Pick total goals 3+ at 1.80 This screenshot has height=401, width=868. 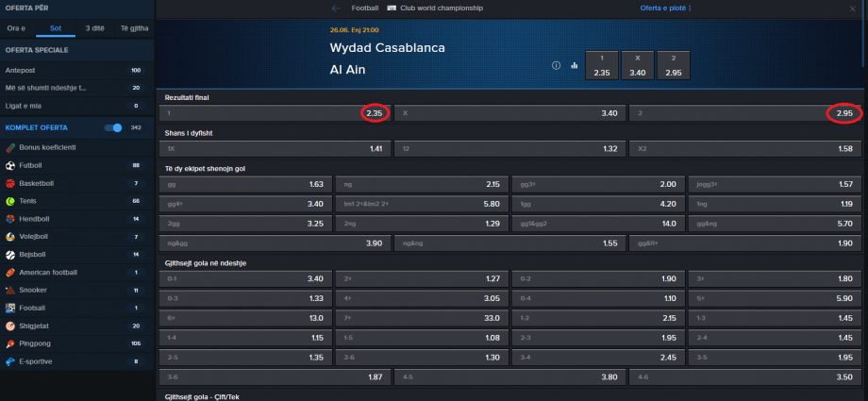point(775,278)
